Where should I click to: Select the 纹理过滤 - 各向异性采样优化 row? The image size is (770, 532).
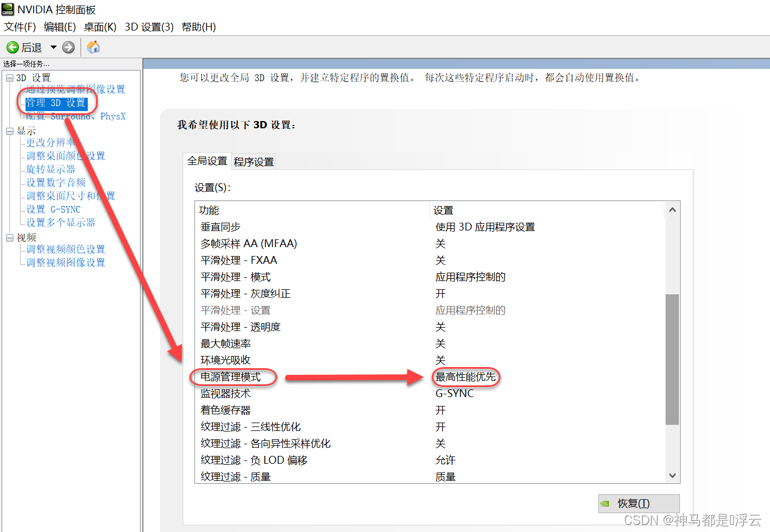[430, 444]
